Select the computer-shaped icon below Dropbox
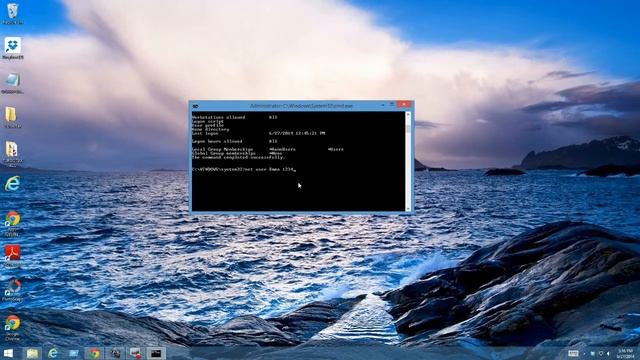 [x=12, y=82]
